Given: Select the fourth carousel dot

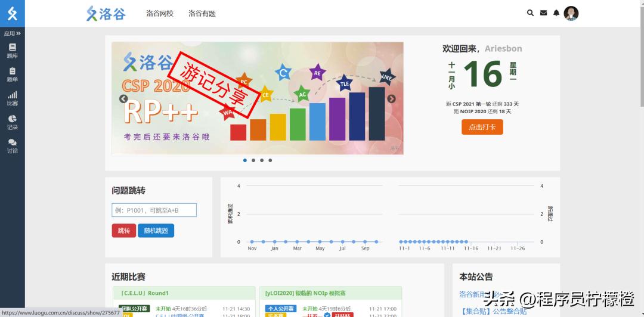Looking at the screenshot, I should pyautogui.click(x=270, y=160).
